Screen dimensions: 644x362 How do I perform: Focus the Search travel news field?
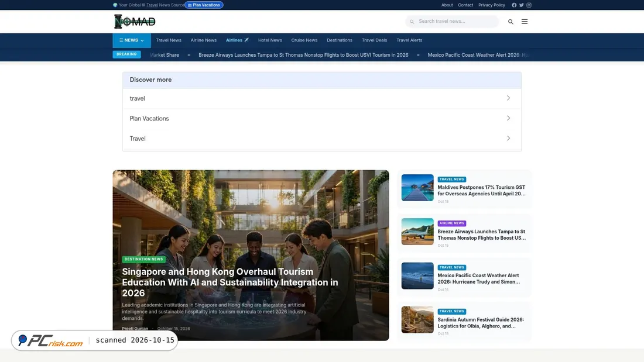452,21
